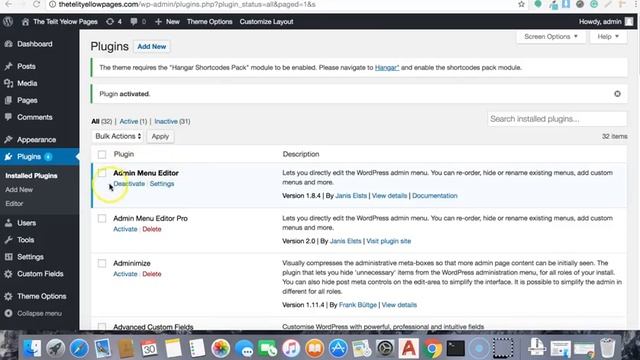Open Photos app in the dock
The image size is (640, 360).
point(220,348)
